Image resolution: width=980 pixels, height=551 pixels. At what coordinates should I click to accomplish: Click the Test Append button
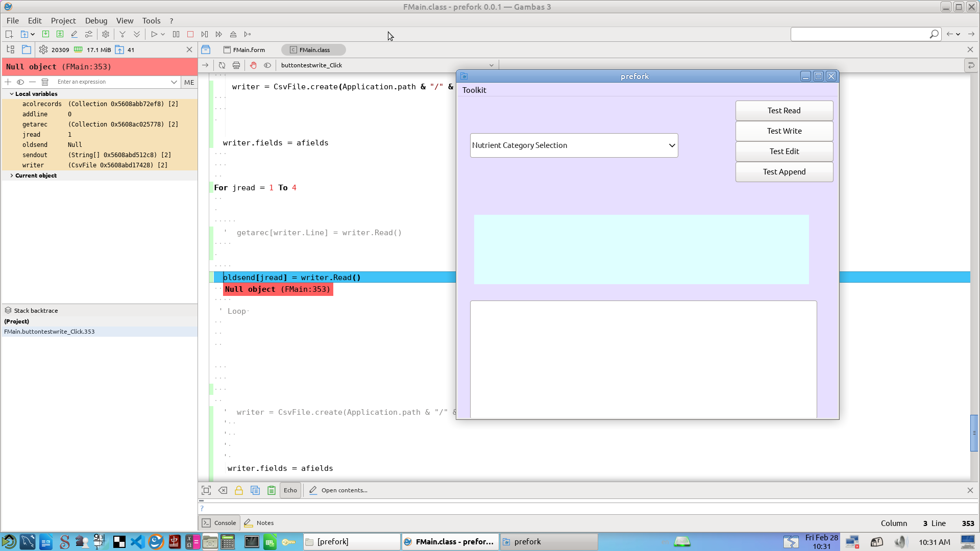(784, 172)
